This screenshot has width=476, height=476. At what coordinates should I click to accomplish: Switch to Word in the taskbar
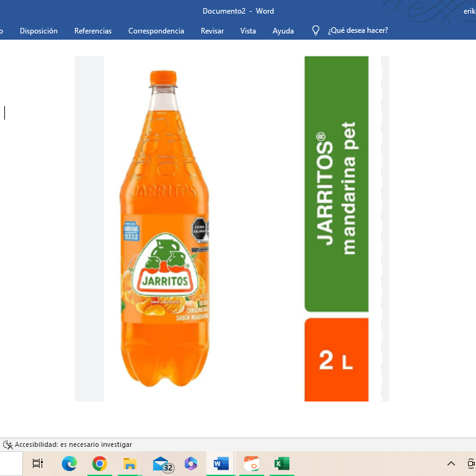pyautogui.click(x=221, y=464)
